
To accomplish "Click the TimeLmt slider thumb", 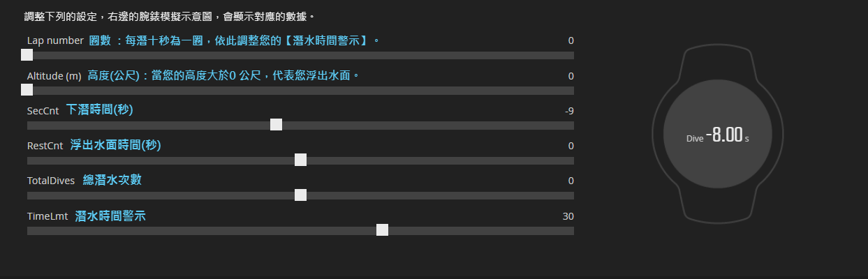I will (382, 229).
